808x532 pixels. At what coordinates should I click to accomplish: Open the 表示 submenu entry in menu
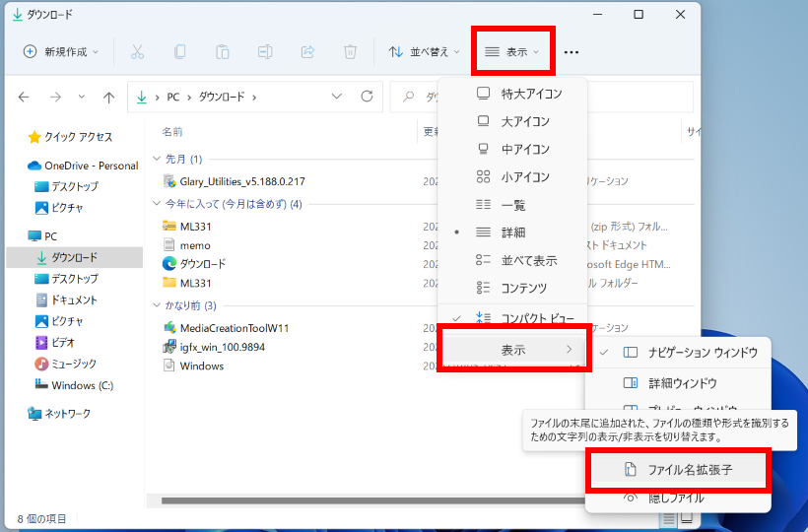tap(513, 350)
